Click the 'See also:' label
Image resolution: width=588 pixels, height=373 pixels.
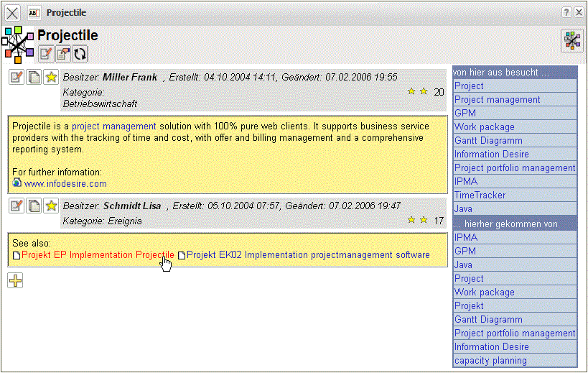click(x=32, y=243)
